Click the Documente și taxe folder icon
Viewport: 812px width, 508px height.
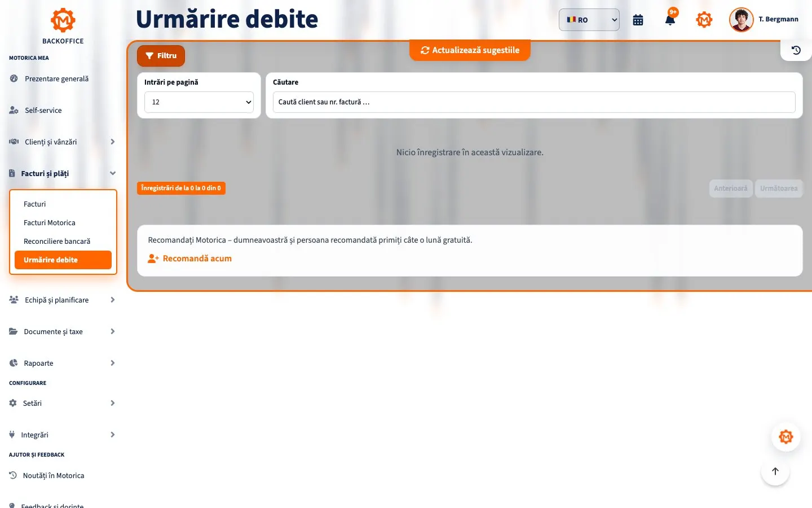(x=13, y=332)
